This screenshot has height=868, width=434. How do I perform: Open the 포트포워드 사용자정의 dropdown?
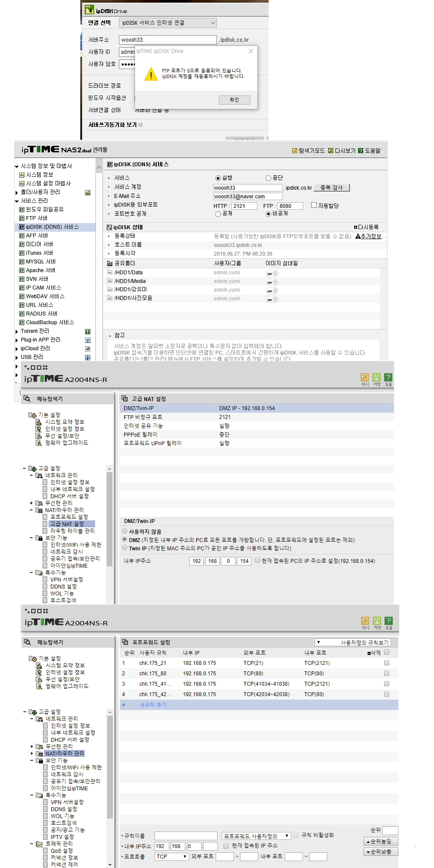[256, 836]
